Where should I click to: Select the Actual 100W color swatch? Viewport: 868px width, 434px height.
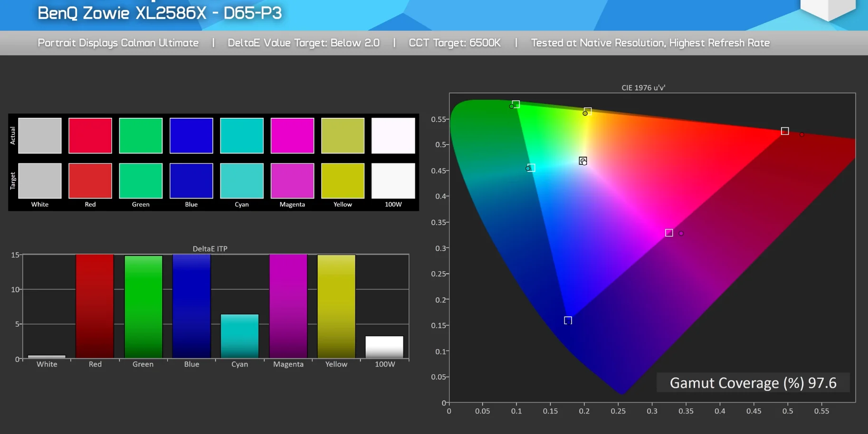point(393,136)
